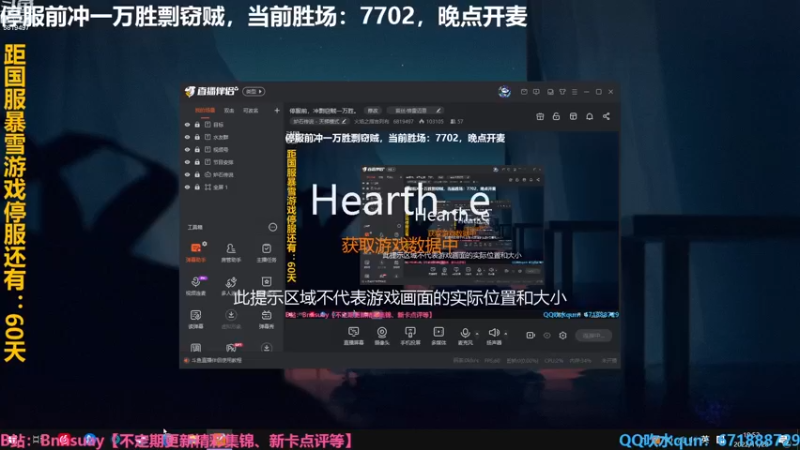Click the PK icon in the toolbox
This screenshot has height=450, width=800.
[231, 347]
